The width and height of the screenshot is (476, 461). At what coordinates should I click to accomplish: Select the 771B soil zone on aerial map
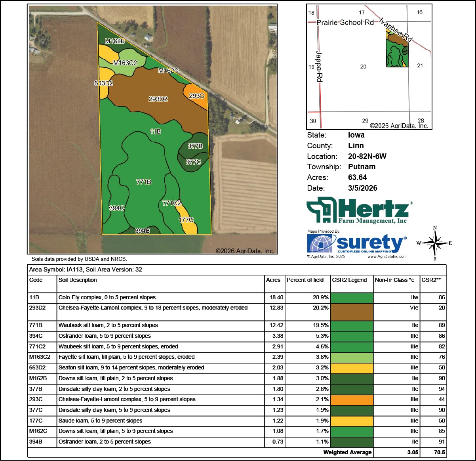[143, 182]
